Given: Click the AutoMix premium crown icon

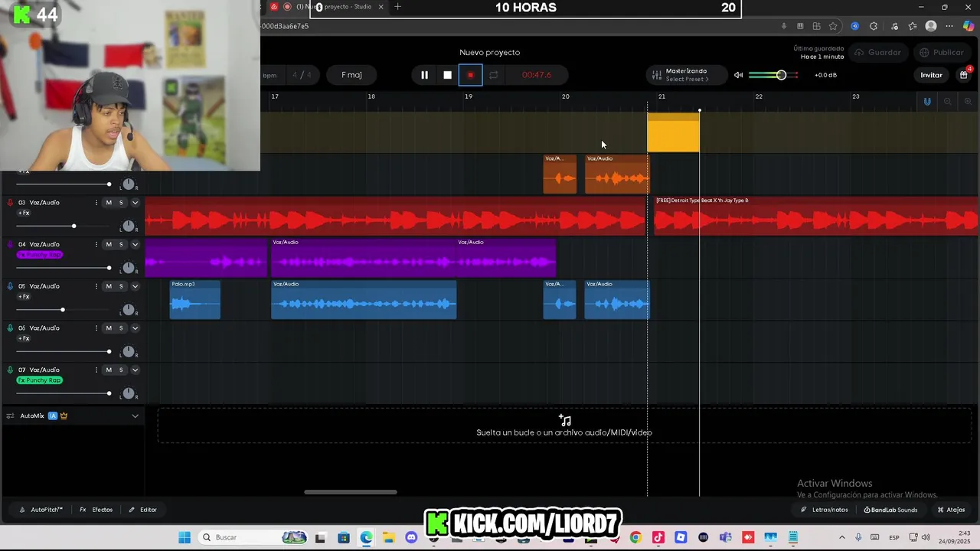Looking at the screenshot, I should tap(64, 416).
